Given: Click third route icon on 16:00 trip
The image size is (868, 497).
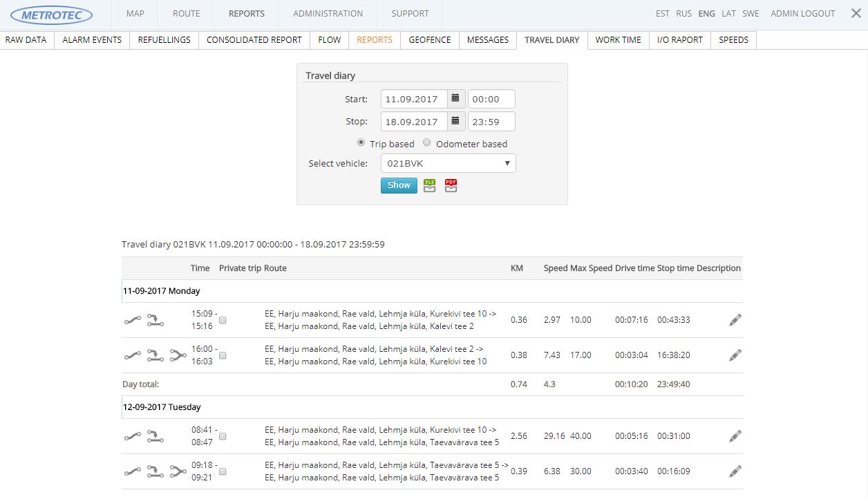Looking at the screenshot, I should [178, 355].
